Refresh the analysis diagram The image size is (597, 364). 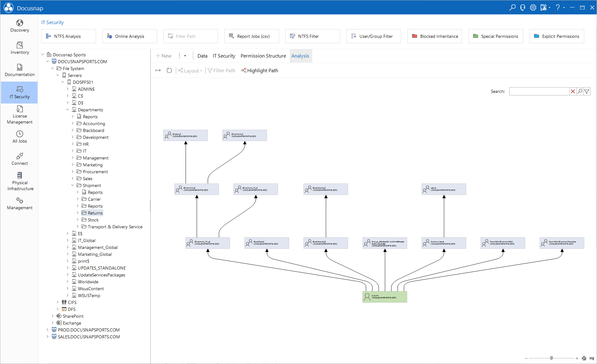[169, 70]
